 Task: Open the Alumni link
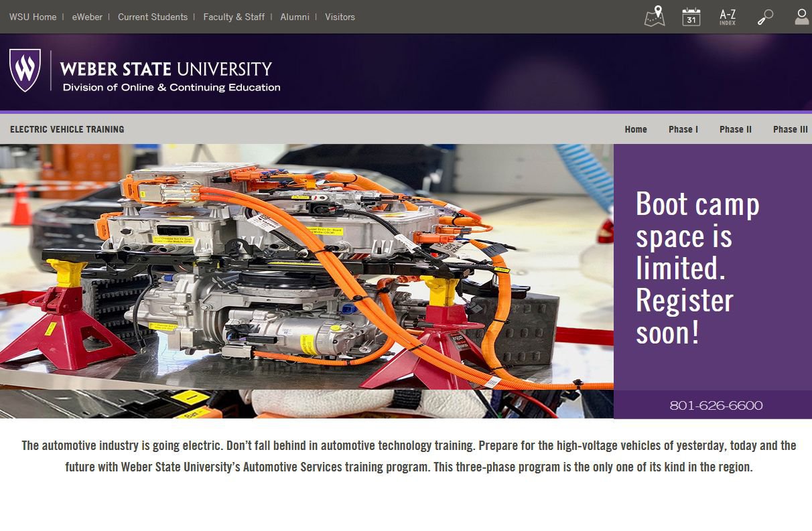[295, 17]
